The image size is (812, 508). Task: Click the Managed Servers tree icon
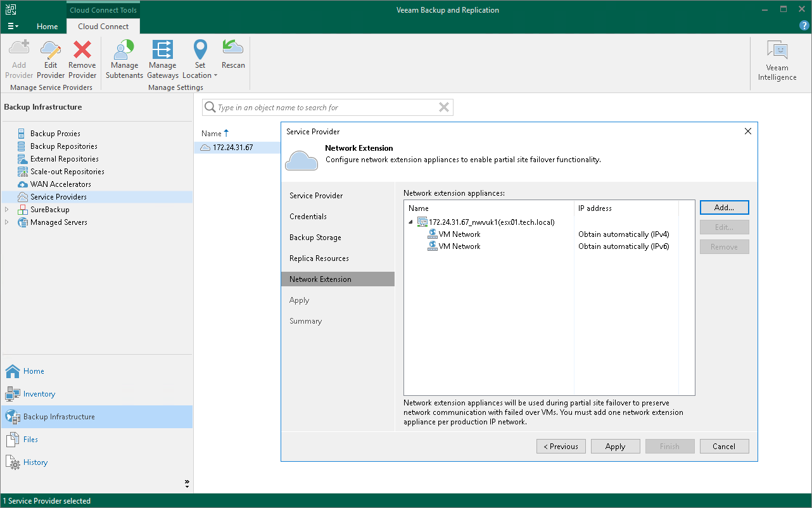pos(23,222)
